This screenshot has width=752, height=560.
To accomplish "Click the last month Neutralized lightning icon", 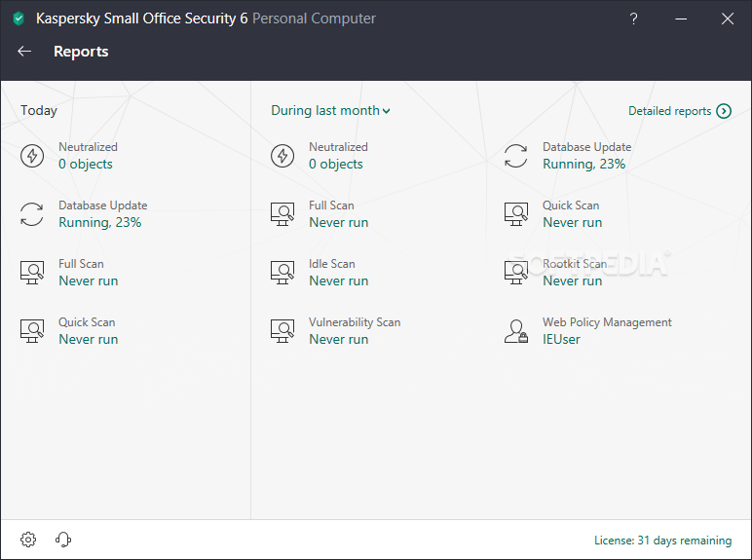I will pos(282,156).
